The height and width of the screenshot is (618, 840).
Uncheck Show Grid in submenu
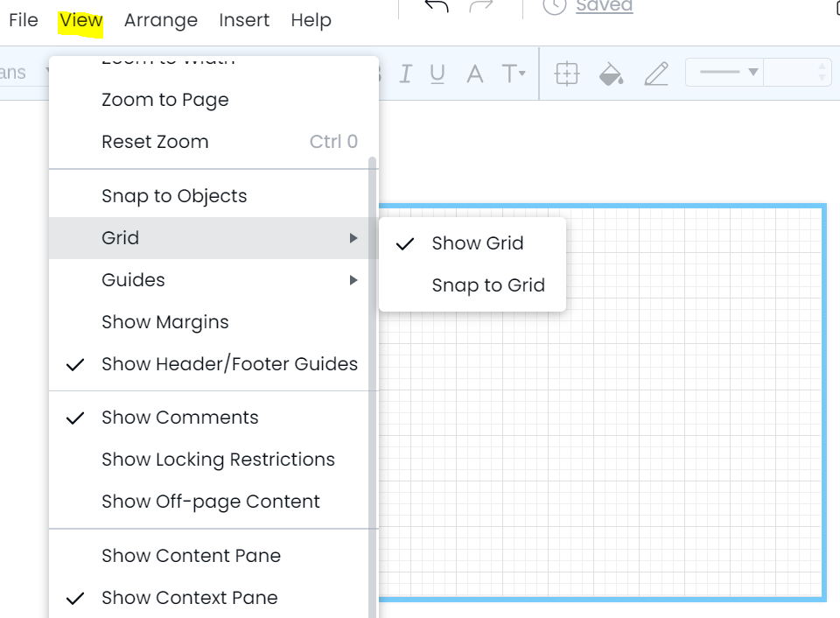[x=472, y=243]
